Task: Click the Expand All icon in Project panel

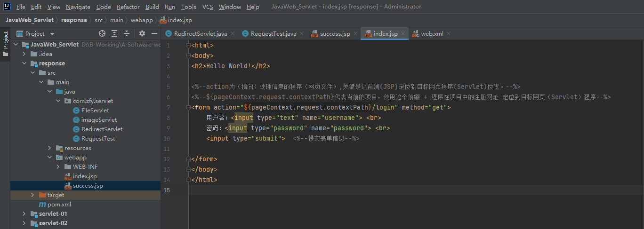Action: (x=114, y=33)
